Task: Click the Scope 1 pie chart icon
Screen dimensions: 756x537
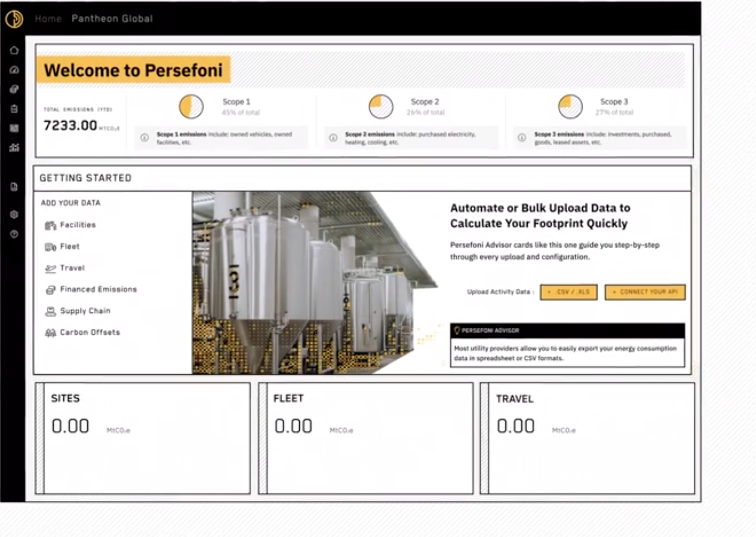Action: click(x=191, y=107)
